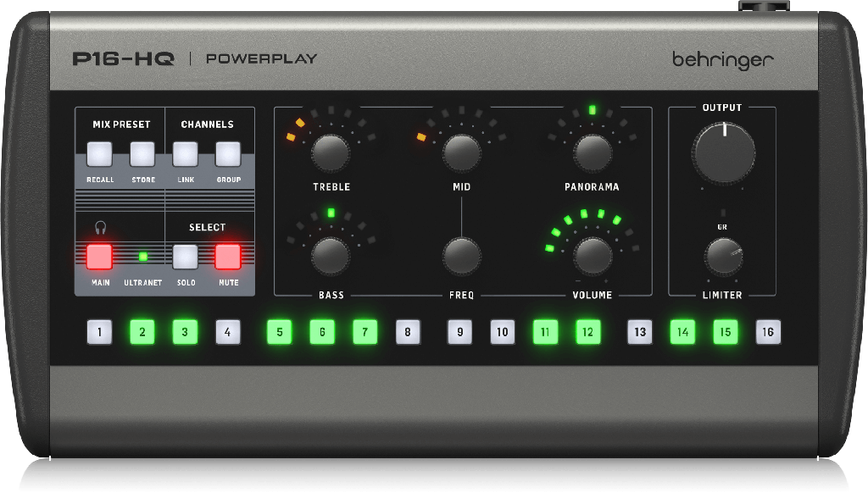Enable the GROUP channels function

[x=227, y=153]
